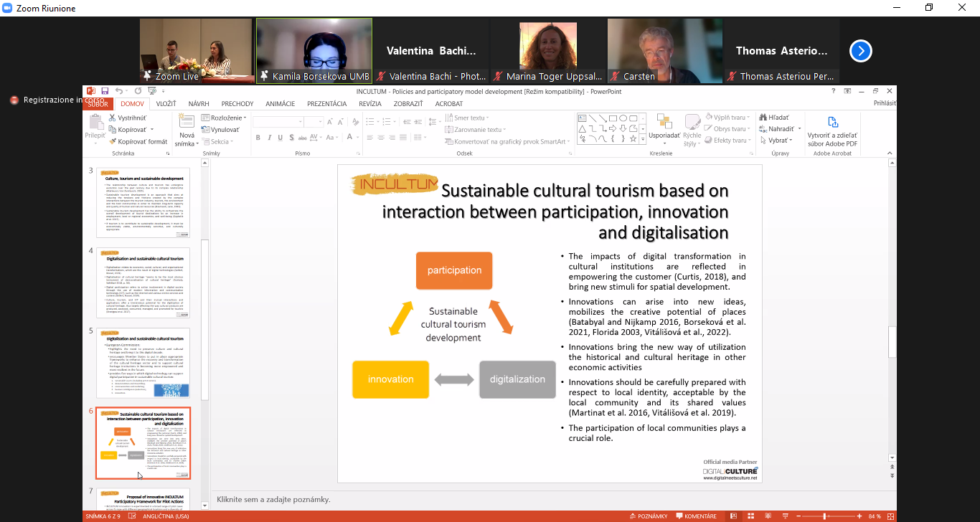Select Kamila Borsekova UMB video tile
This screenshot has height=522, width=980.
(314, 51)
